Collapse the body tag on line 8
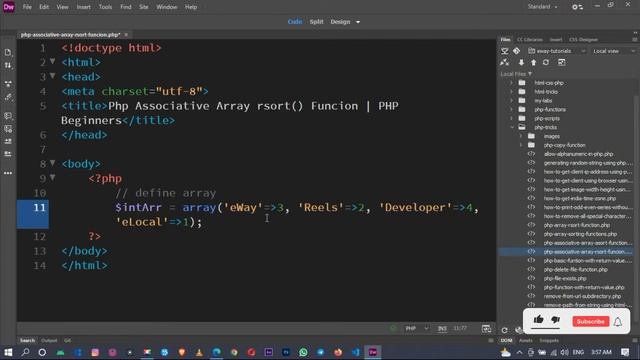This screenshot has width=640, height=360. 52,163
